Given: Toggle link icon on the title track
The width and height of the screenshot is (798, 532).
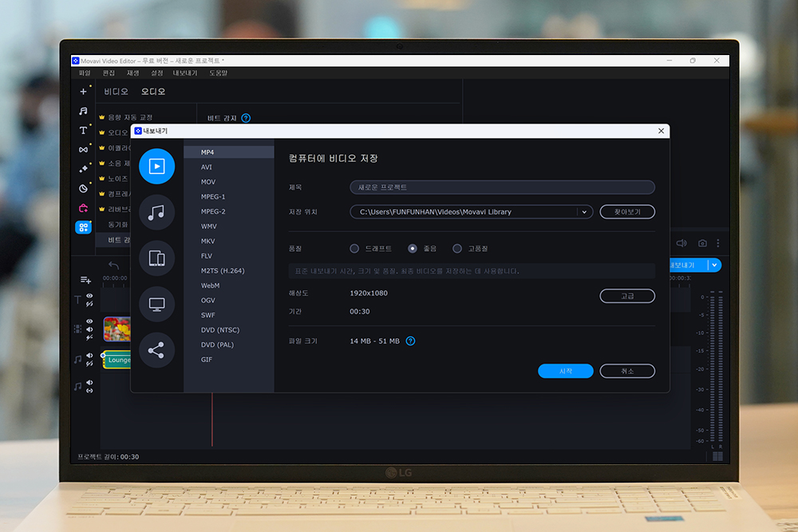Looking at the screenshot, I should 89,304.
